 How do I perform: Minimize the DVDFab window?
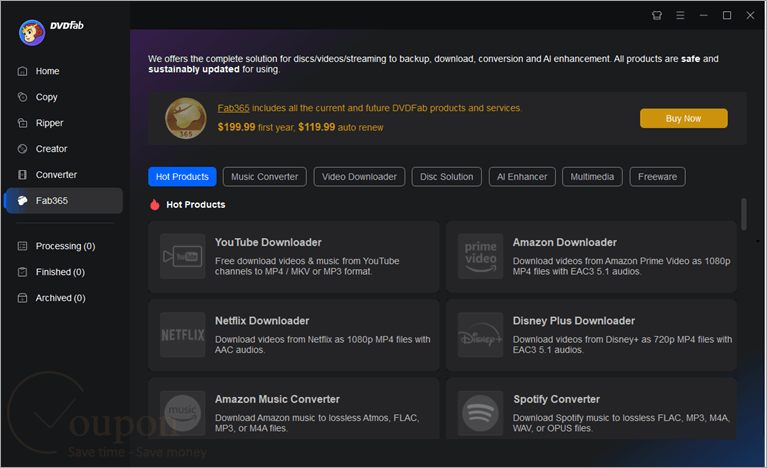tap(703, 16)
